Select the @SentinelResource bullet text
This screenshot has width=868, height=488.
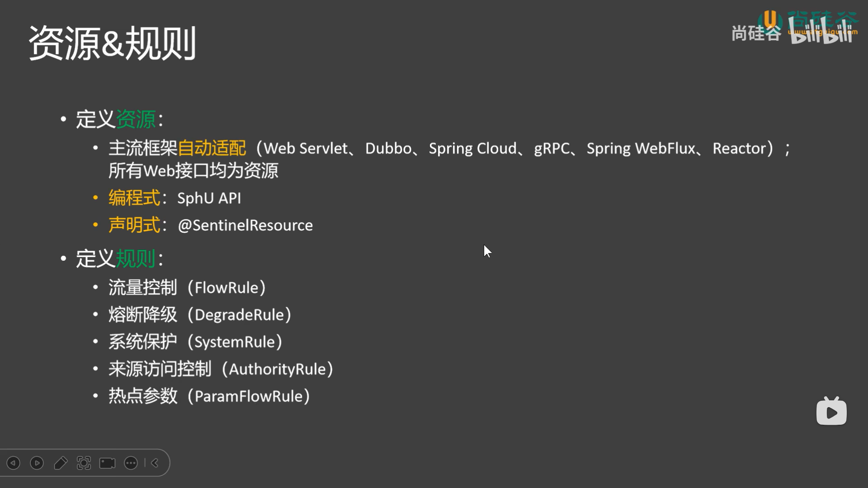click(x=245, y=225)
